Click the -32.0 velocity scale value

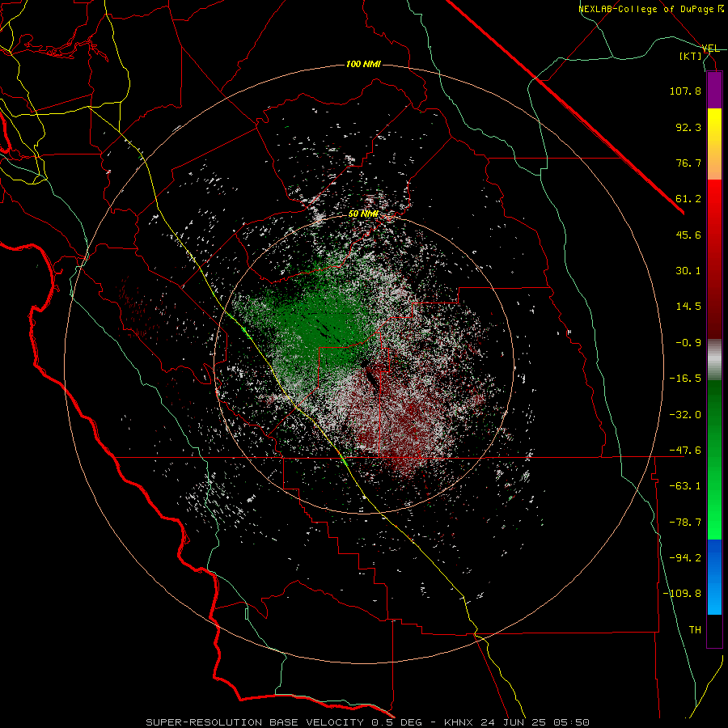tap(685, 415)
